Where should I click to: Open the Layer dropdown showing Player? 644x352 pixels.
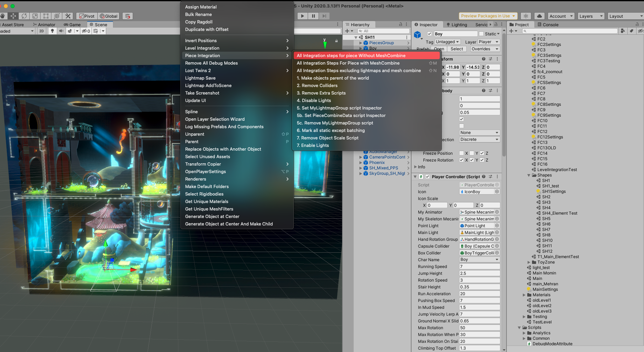click(x=488, y=42)
